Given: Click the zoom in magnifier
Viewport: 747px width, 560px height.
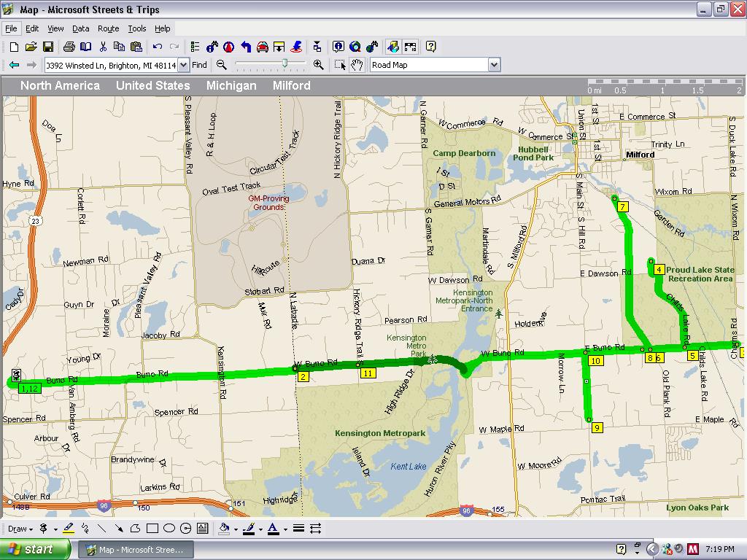Looking at the screenshot, I should (318, 65).
